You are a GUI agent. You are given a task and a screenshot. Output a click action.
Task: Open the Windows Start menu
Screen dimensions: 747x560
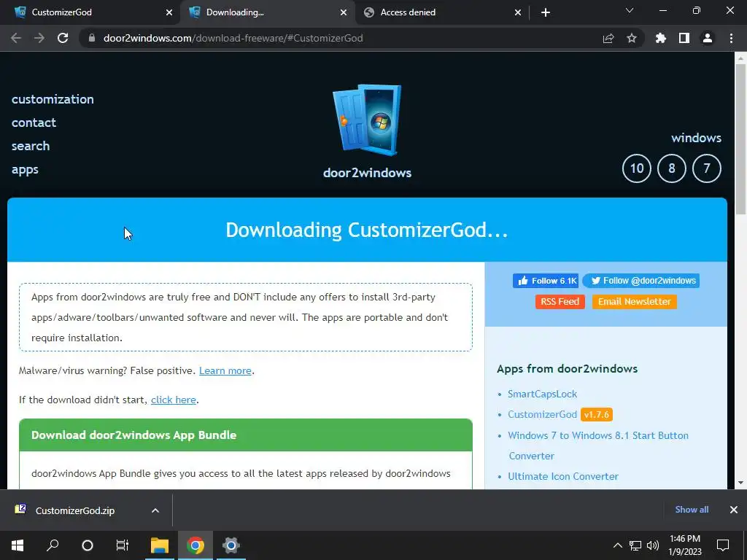[x=18, y=545]
